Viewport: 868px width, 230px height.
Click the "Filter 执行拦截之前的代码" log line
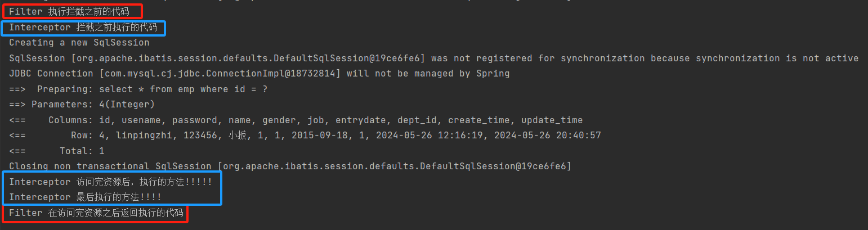coord(69,12)
